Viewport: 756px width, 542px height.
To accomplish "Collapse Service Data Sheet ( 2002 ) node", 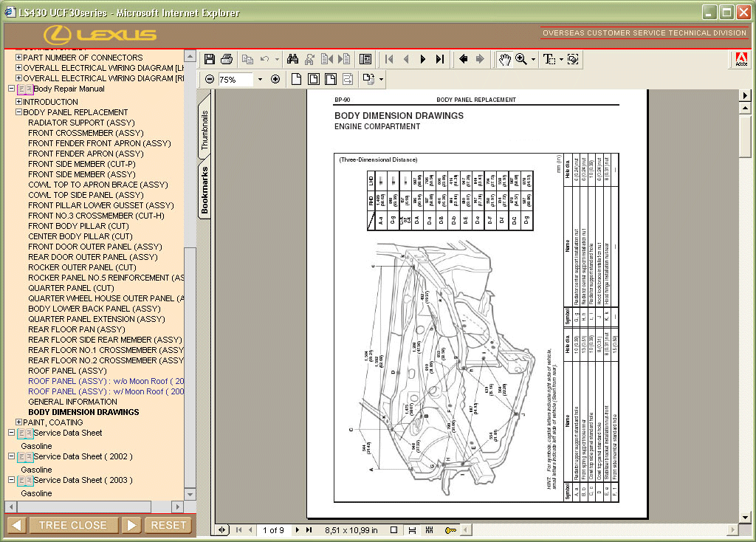I will pos(11,456).
